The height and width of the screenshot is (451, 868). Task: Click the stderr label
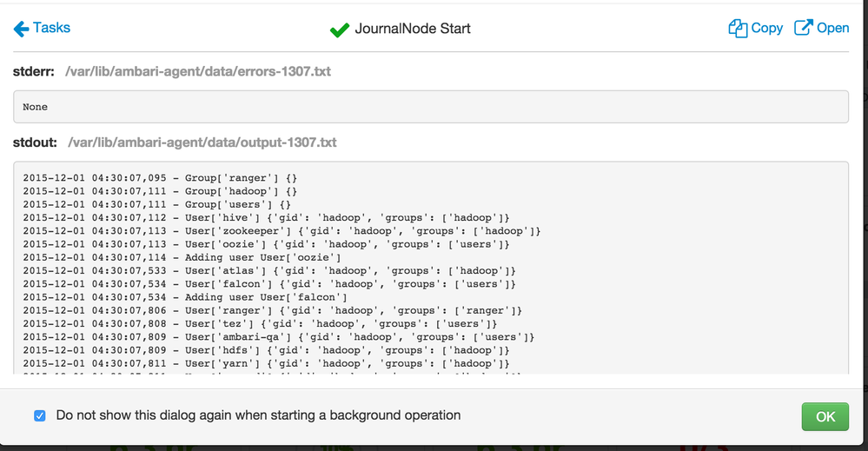[x=35, y=70]
